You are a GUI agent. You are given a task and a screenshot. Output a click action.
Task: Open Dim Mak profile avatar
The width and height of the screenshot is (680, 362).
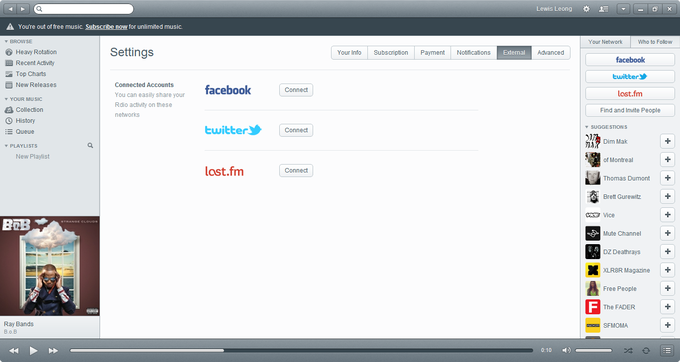pyautogui.click(x=593, y=141)
